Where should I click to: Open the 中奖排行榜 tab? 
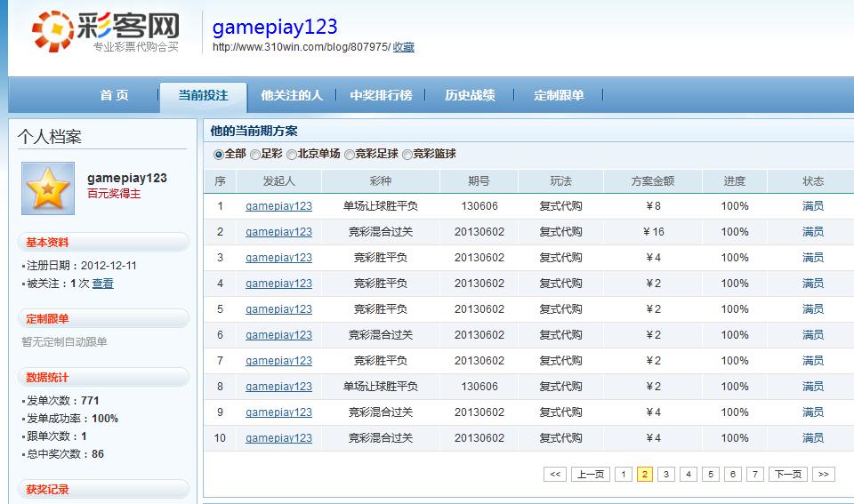point(381,95)
